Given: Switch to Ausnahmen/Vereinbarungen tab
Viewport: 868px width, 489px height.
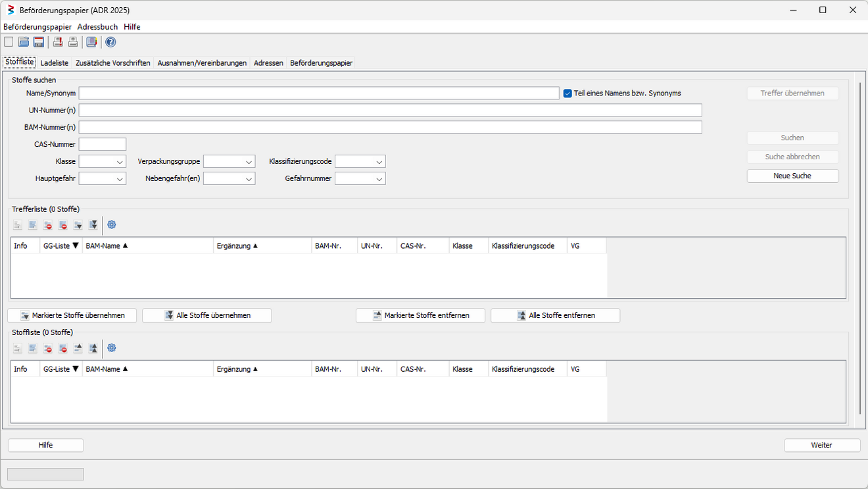Looking at the screenshot, I should click(x=203, y=63).
